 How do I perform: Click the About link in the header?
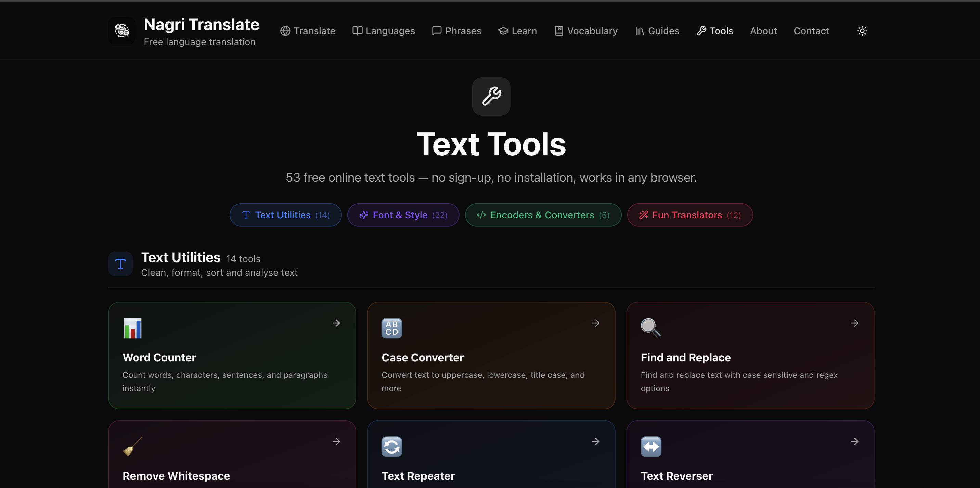[763, 31]
